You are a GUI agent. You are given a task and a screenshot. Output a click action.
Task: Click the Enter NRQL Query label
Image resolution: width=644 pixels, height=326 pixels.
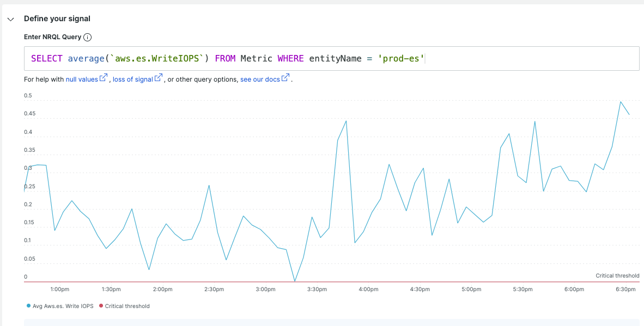pyautogui.click(x=52, y=37)
